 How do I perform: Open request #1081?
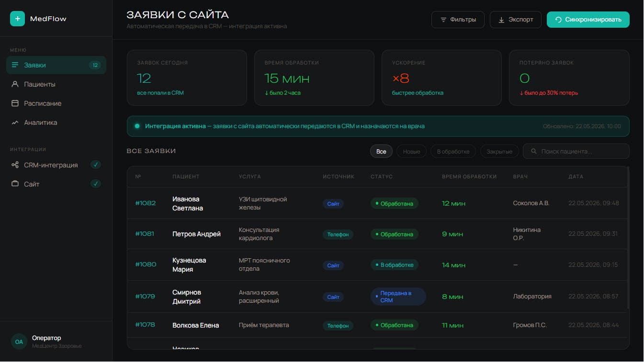point(145,234)
